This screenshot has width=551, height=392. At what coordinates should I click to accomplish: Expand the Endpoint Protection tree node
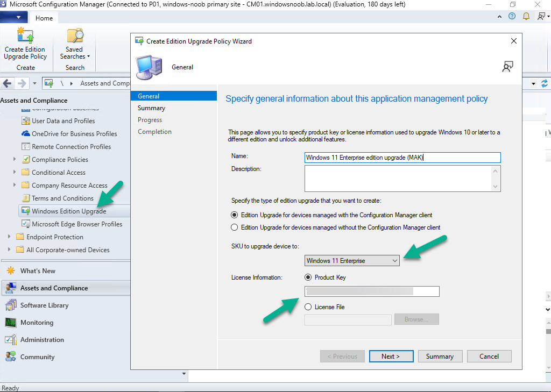9,237
